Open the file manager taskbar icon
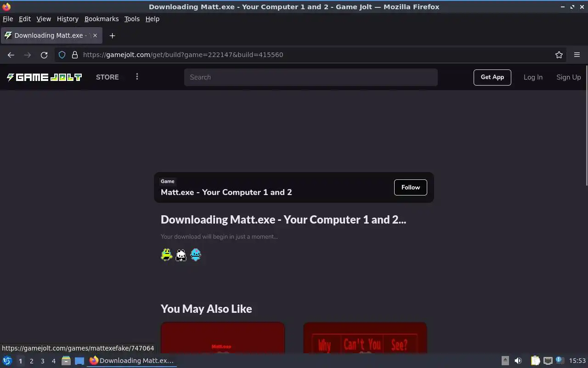 (x=66, y=361)
